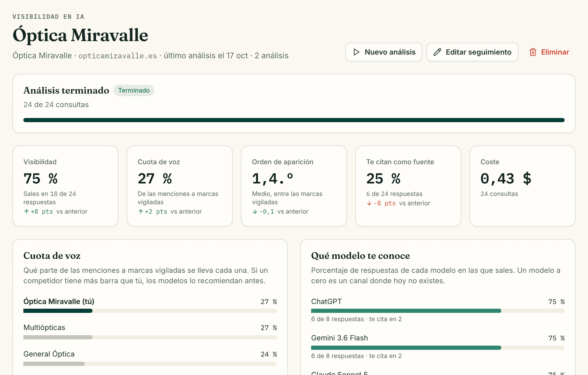Image resolution: width=588 pixels, height=375 pixels.
Task: Click the up arrow next to +2 pts
Action: click(x=141, y=212)
